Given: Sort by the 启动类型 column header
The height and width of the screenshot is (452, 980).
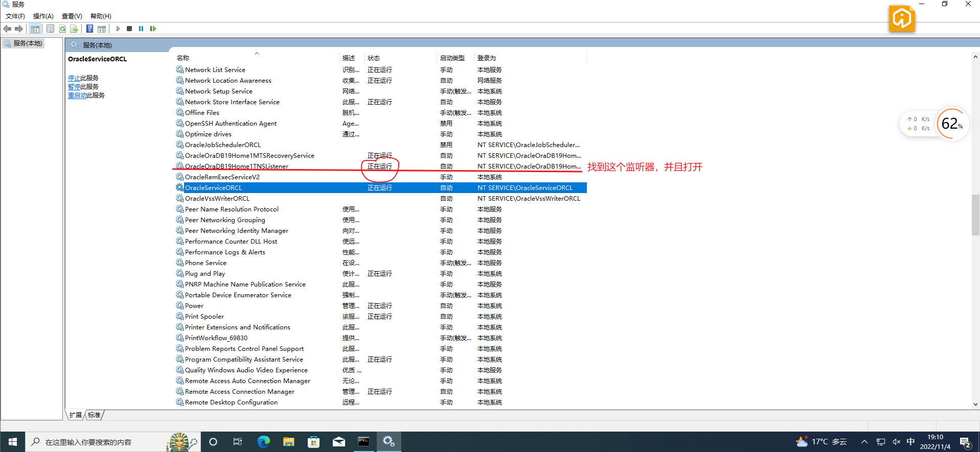Looking at the screenshot, I should [455, 58].
